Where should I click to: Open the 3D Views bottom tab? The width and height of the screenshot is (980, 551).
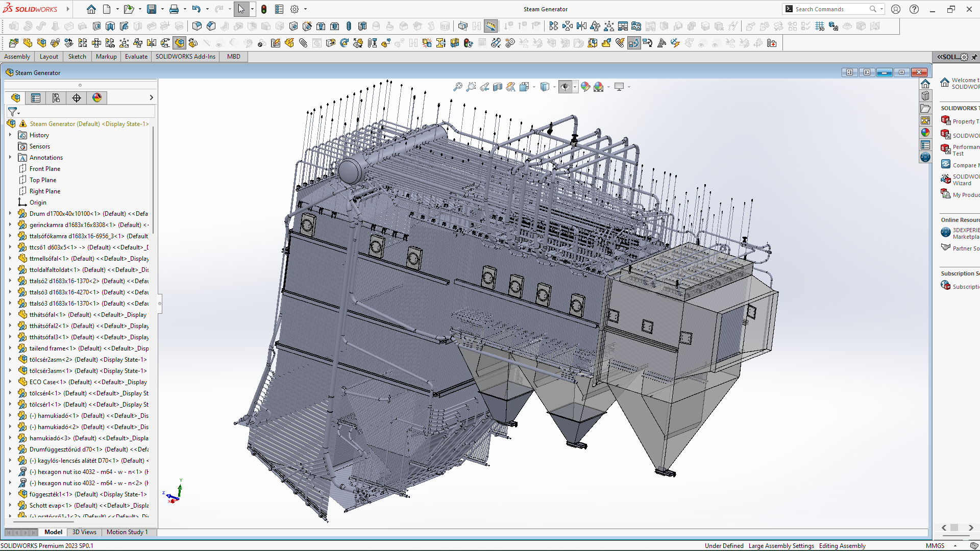(84, 532)
